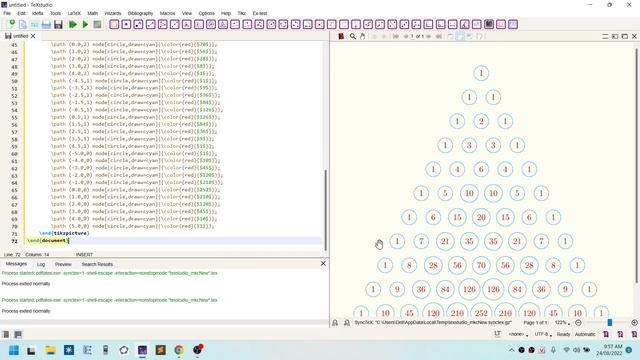Select the hand scroll tool in PDF viewer

(x=362, y=36)
